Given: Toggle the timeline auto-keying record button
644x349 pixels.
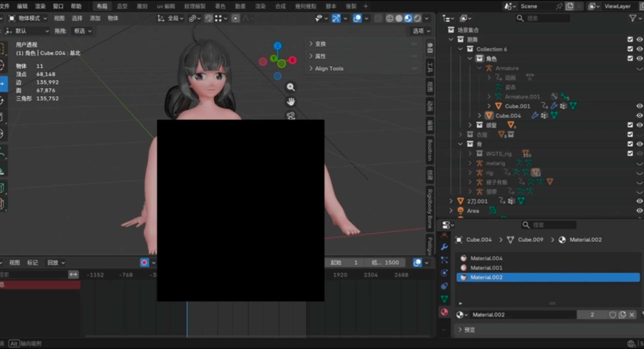Looking at the screenshot, I should pos(144,263).
